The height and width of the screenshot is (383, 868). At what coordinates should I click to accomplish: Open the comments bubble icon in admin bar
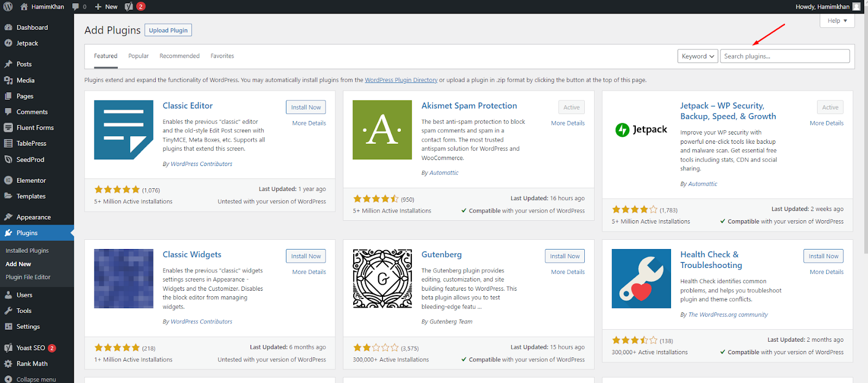coord(76,7)
